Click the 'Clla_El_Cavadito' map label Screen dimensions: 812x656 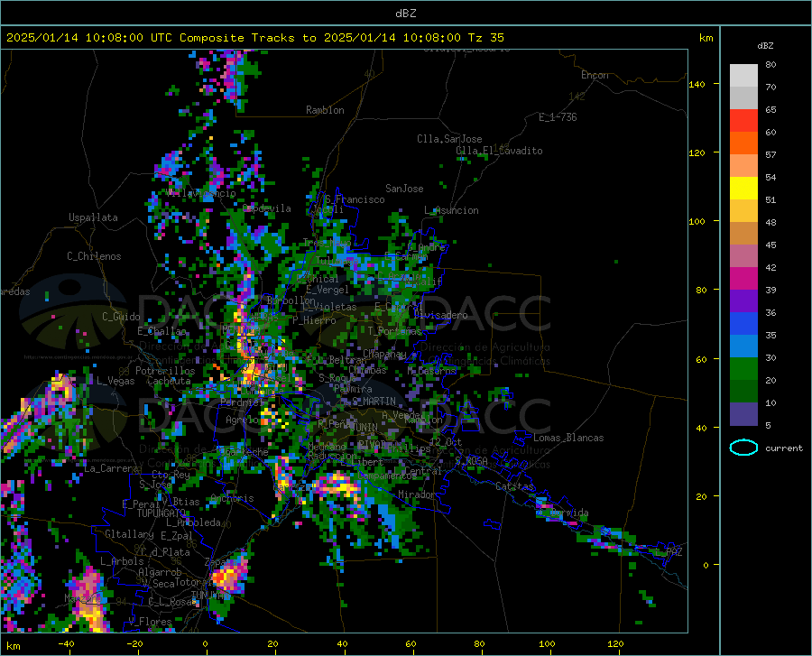coord(499,151)
